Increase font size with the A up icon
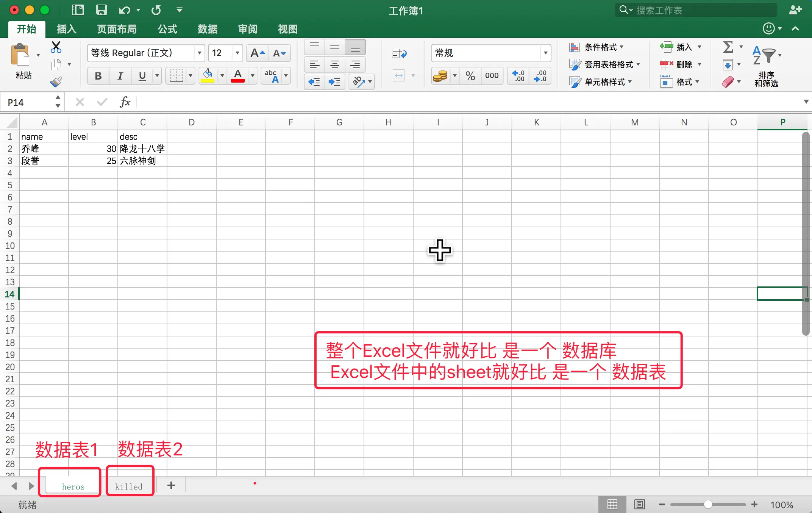Screen dimensions: 812x513 258,53
